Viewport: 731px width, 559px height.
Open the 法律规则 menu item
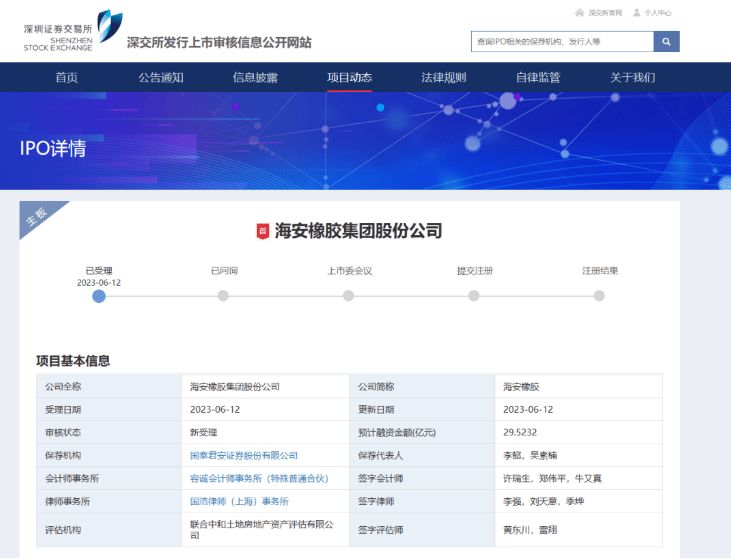pyautogui.click(x=443, y=77)
